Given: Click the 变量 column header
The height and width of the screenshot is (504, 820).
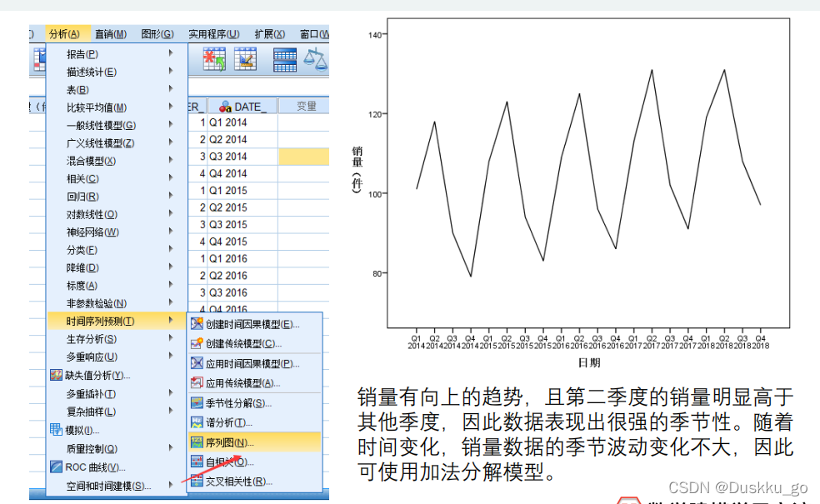Looking at the screenshot, I should pyautogui.click(x=306, y=107).
